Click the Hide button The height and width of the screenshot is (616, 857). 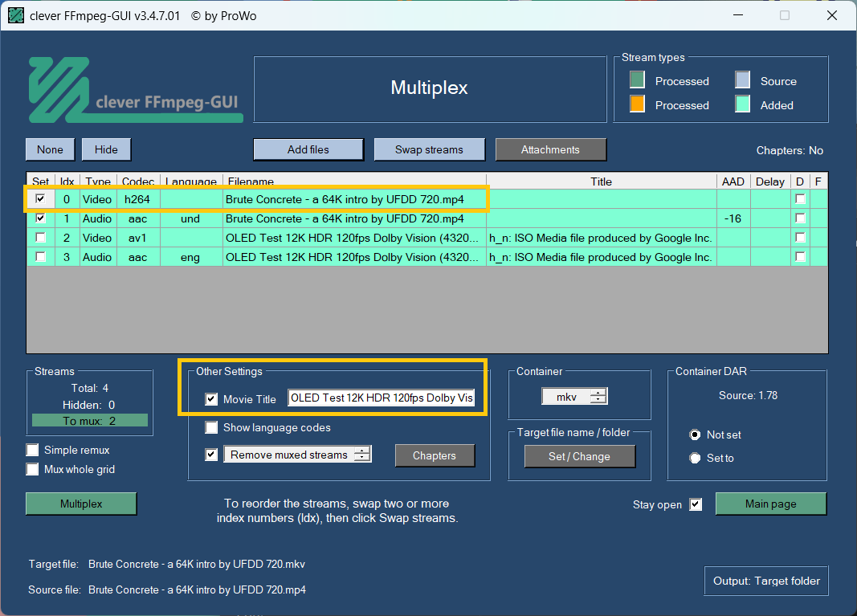(106, 149)
